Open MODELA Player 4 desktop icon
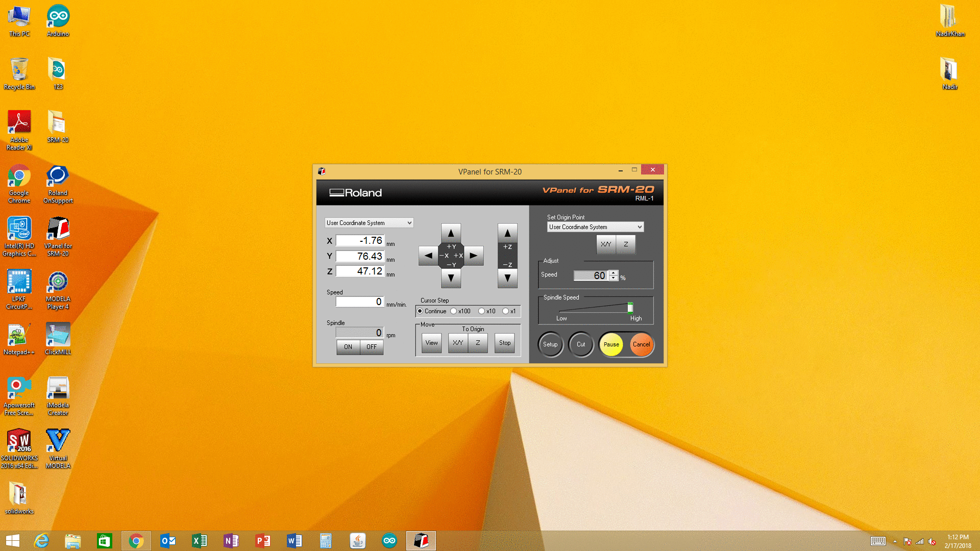Image resolution: width=980 pixels, height=551 pixels. (x=58, y=288)
